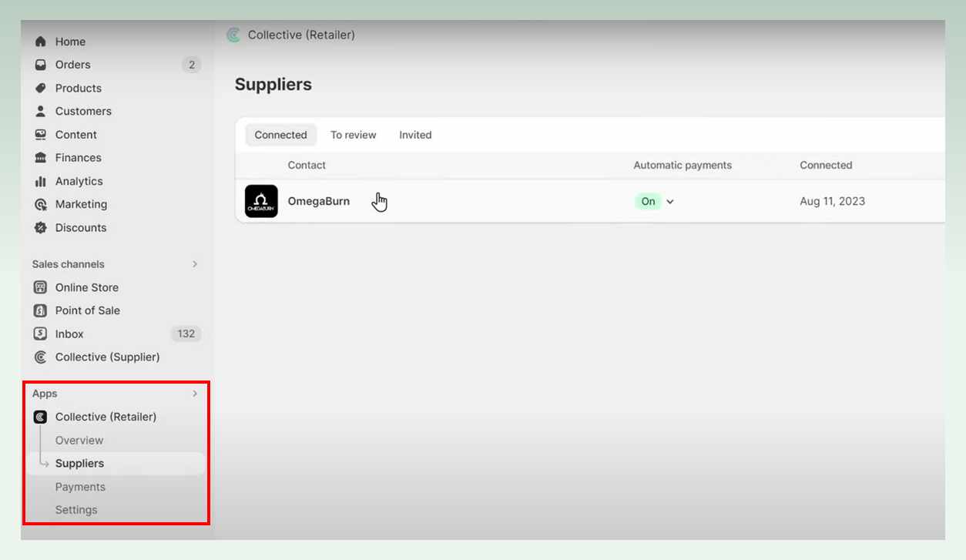Click the OmegaBurn logo thumbnail
Image resolution: width=966 pixels, height=560 pixels.
click(261, 201)
